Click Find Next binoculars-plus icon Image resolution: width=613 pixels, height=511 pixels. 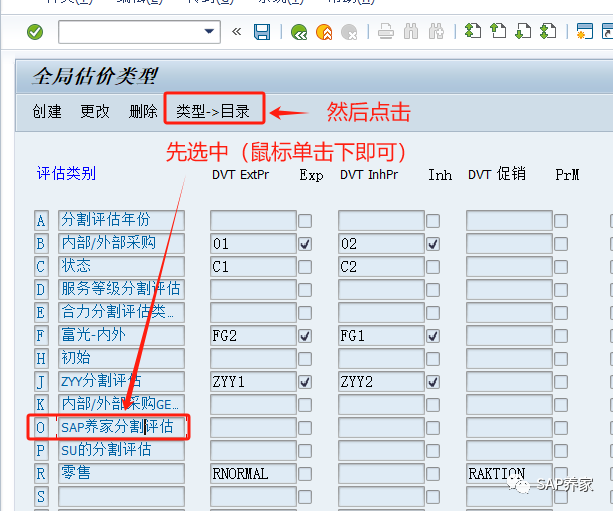[436, 31]
